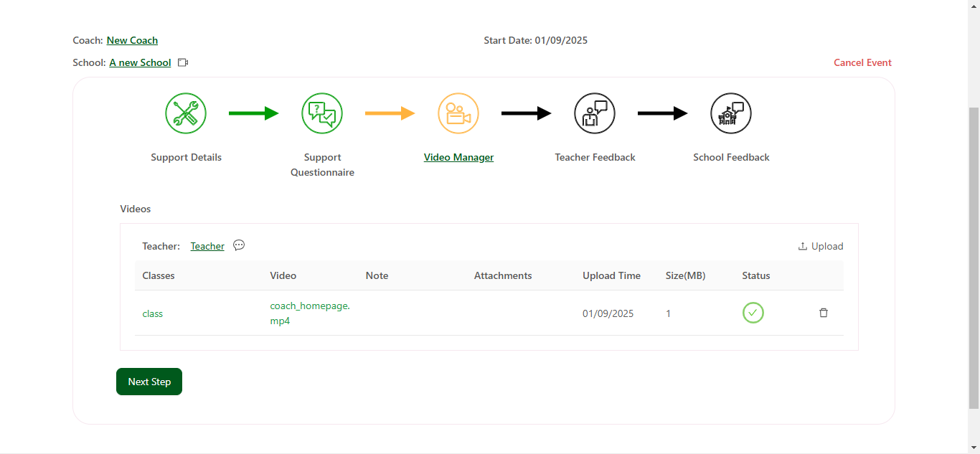Click the Cancel Event link
The image size is (980, 454).
coord(862,62)
